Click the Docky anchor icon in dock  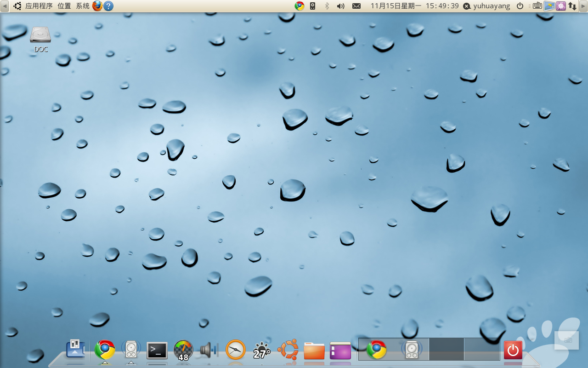tap(76, 349)
